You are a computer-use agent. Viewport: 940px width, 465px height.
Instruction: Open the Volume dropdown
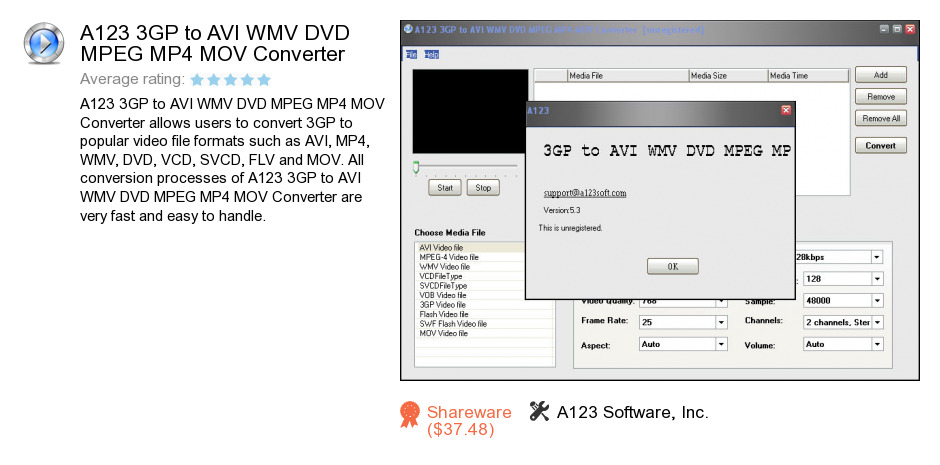[x=877, y=345]
